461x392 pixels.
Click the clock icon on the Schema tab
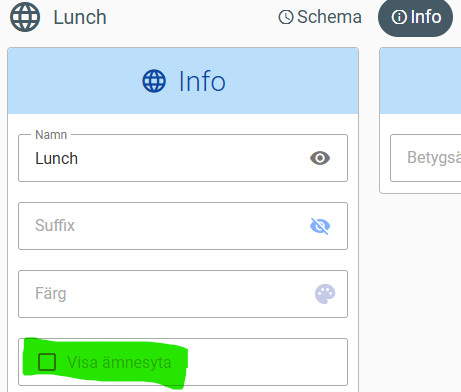286,17
